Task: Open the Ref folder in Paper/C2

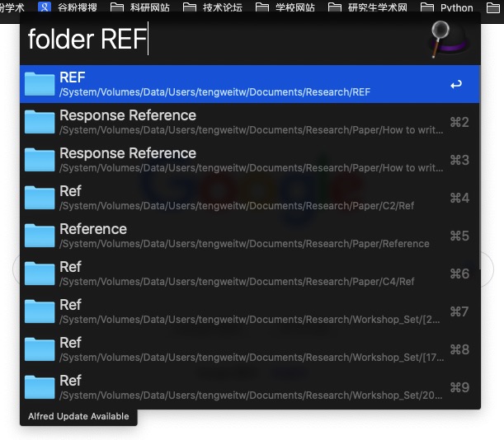Action: pyautogui.click(x=250, y=198)
